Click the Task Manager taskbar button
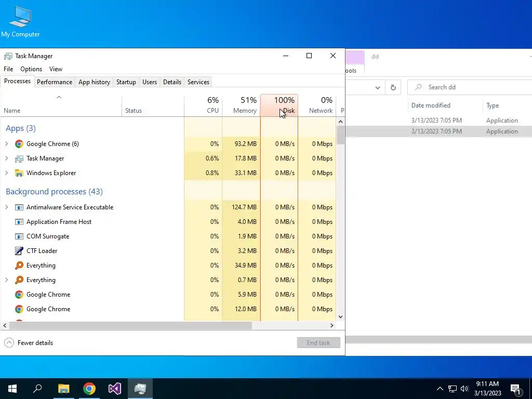The width and height of the screenshot is (532, 399). coord(140,389)
